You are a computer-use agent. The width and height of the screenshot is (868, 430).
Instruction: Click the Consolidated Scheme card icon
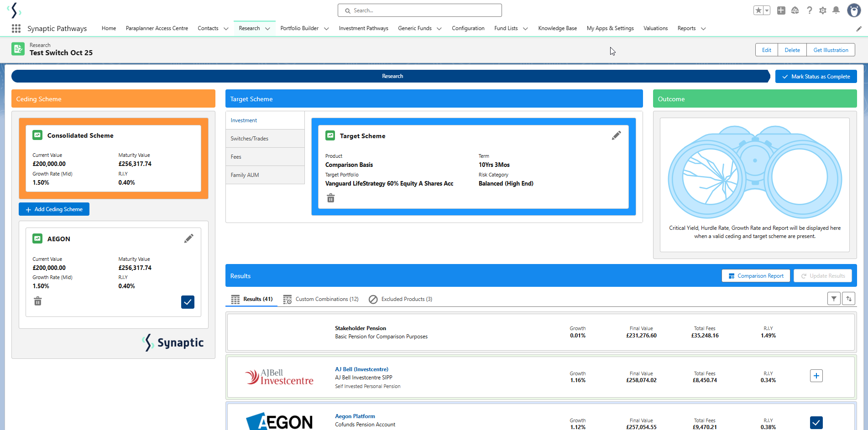[37, 135]
